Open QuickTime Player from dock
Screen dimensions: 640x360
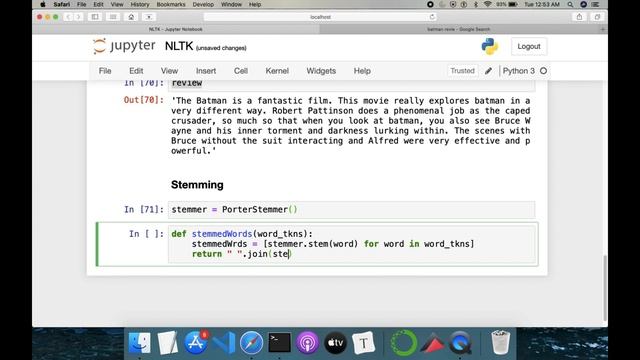coord(460,342)
